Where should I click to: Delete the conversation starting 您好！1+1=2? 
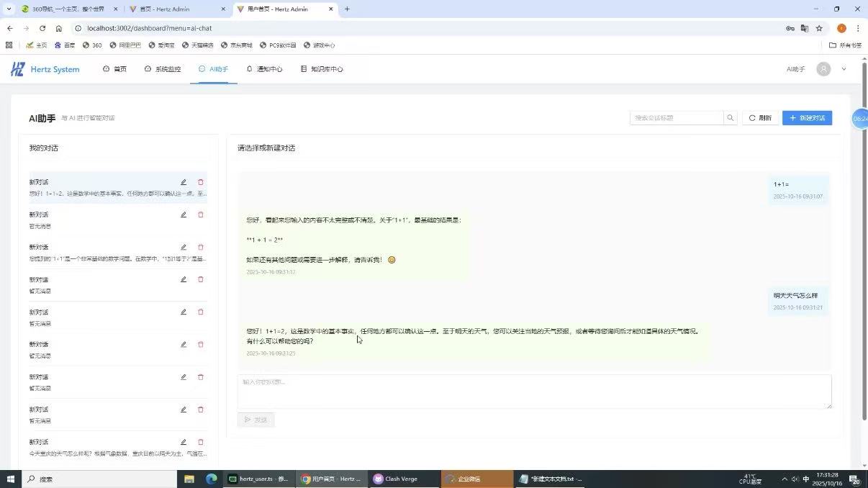tap(201, 182)
